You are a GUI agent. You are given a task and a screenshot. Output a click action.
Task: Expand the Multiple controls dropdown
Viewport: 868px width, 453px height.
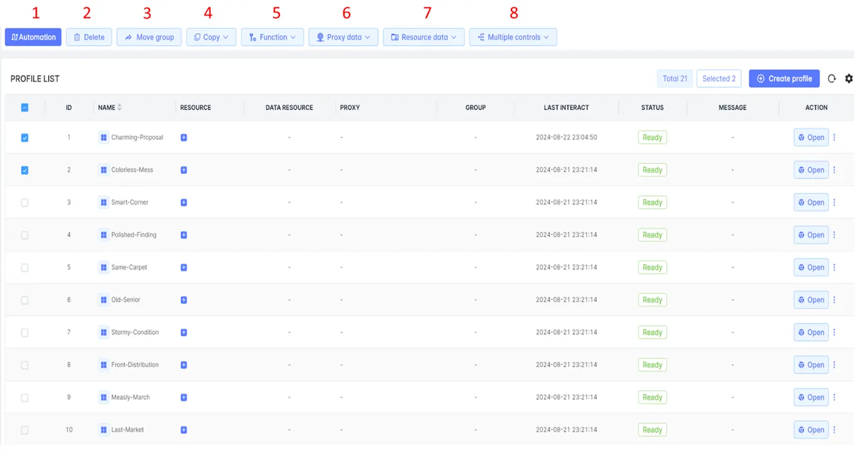click(512, 37)
